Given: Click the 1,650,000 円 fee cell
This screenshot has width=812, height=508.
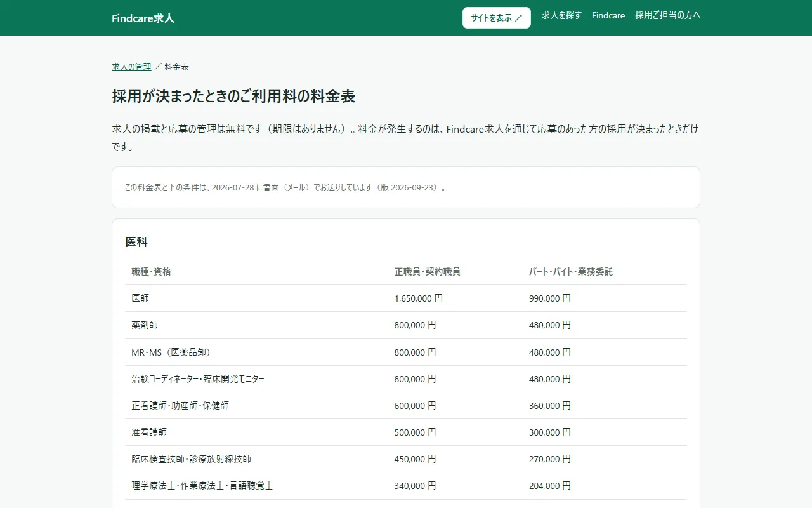Looking at the screenshot, I should coord(419,298).
